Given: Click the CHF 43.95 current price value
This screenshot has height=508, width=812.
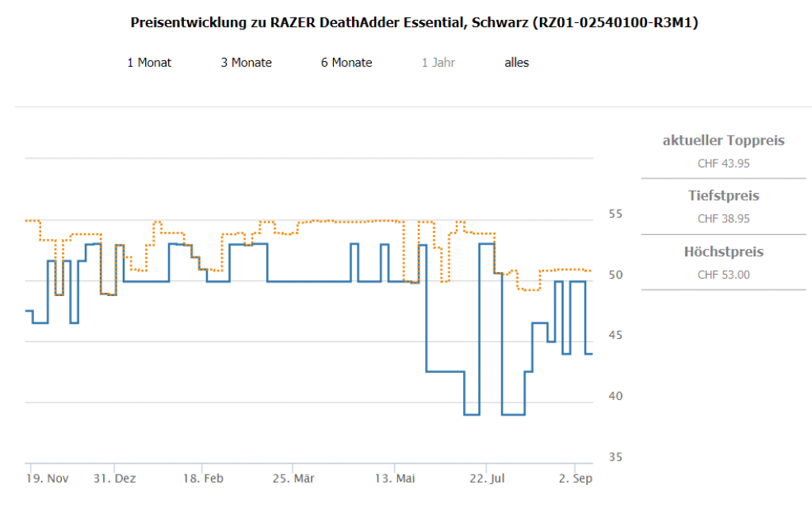Looking at the screenshot, I should click(x=723, y=163).
